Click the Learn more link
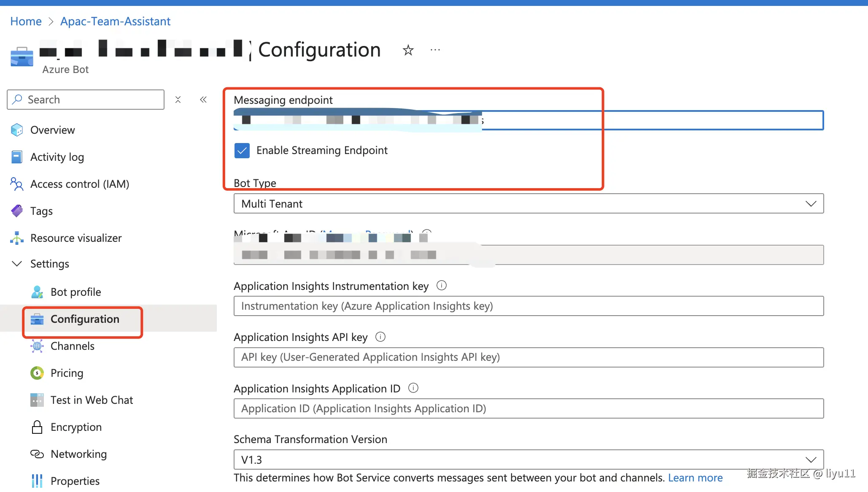This screenshot has width=868, height=492. [695, 478]
